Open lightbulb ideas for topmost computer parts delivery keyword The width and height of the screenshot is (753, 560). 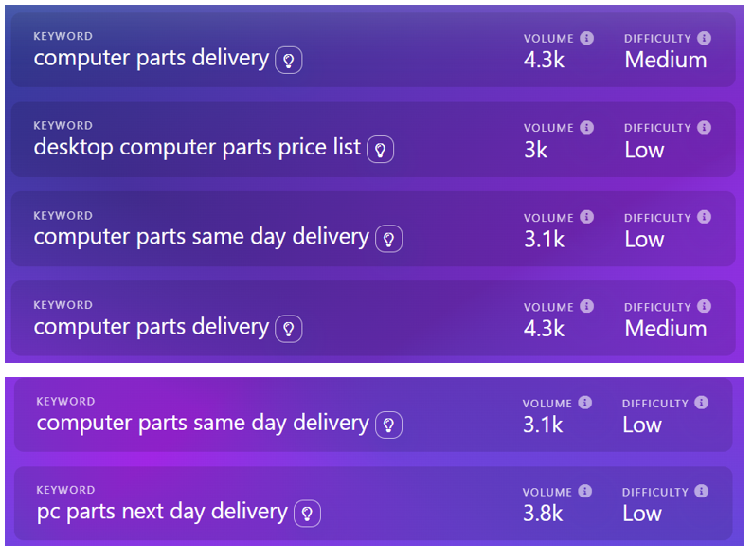[x=289, y=61]
